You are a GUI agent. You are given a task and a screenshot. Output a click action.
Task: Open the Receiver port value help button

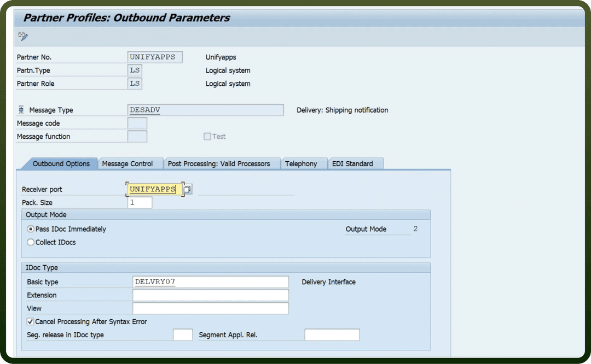point(187,189)
